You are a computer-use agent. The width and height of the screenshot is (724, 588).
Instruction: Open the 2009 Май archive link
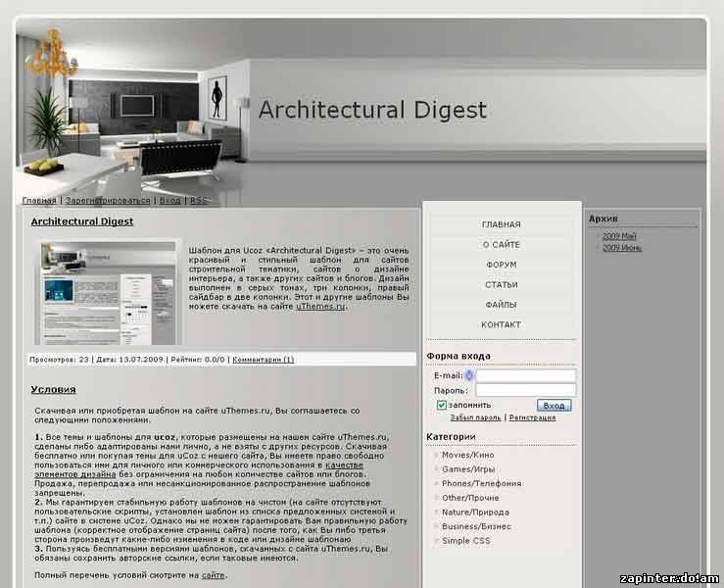coord(619,236)
